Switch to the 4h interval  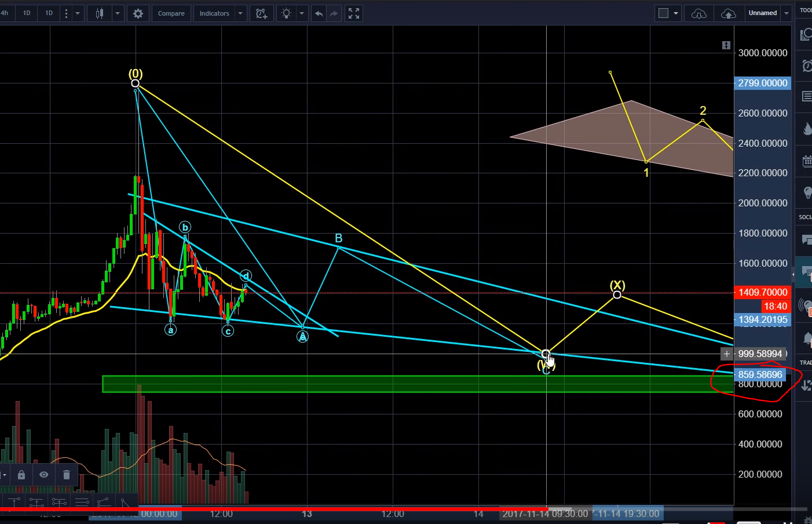click(x=5, y=13)
